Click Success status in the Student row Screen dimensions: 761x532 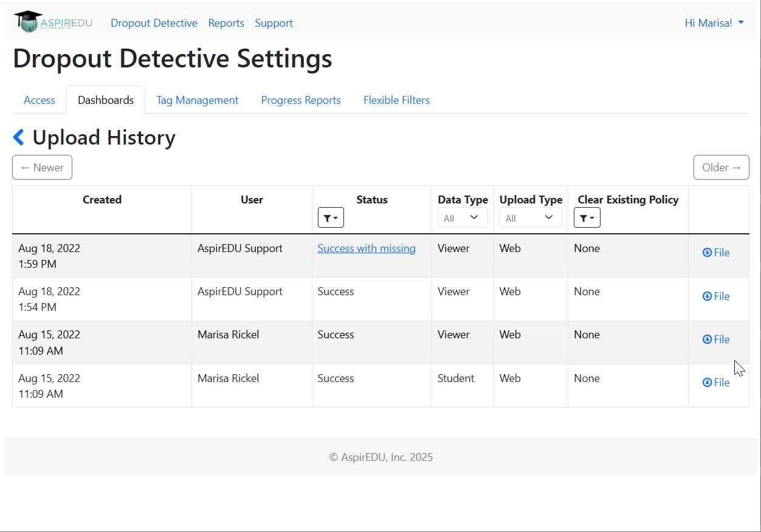336,378
